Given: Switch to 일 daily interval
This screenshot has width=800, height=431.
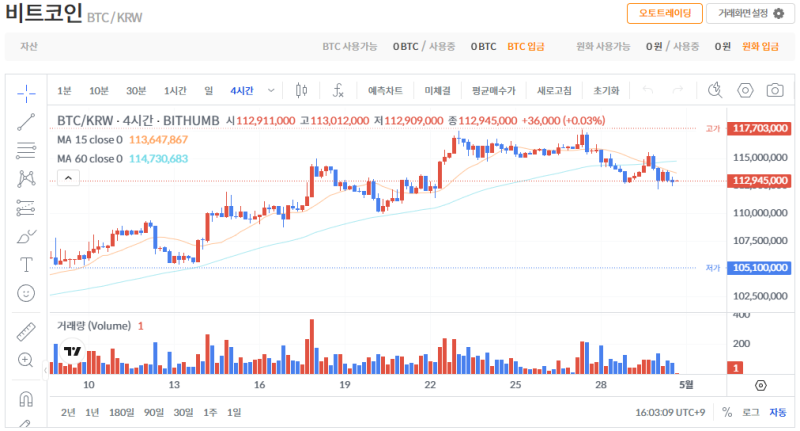Looking at the screenshot, I should [x=209, y=91].
